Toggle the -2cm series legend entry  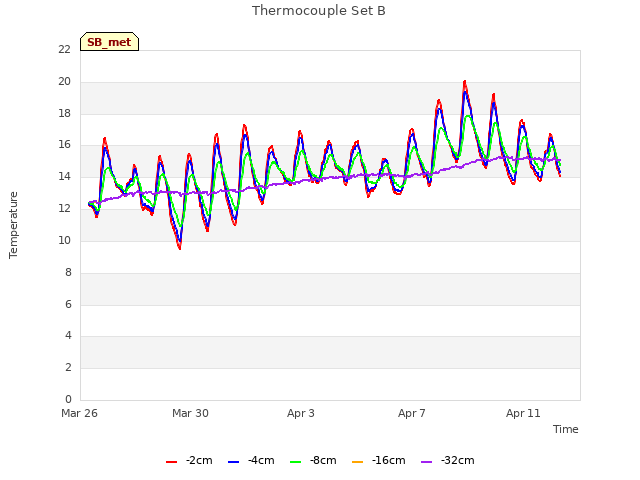[189, 460]
